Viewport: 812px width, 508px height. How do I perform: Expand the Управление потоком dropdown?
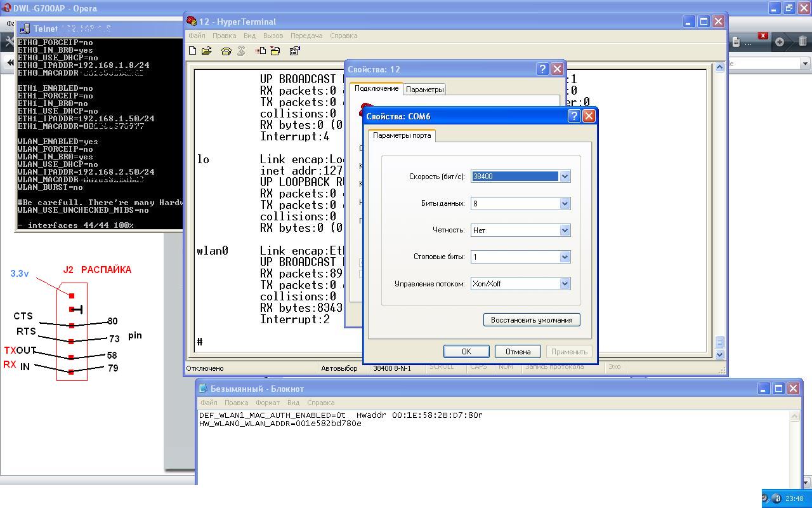point(565,284)
